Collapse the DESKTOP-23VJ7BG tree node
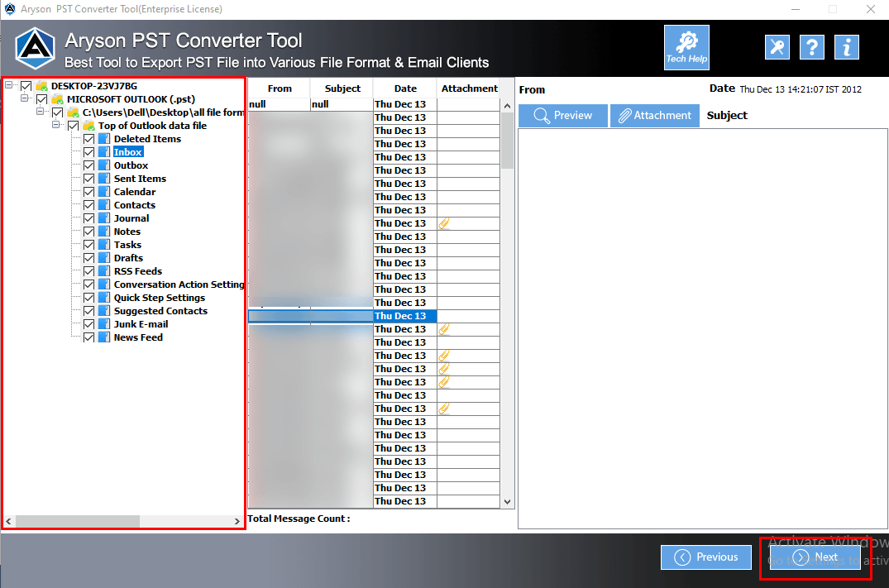The width and height of the screenshot is (889, 588). click(8, 85)
